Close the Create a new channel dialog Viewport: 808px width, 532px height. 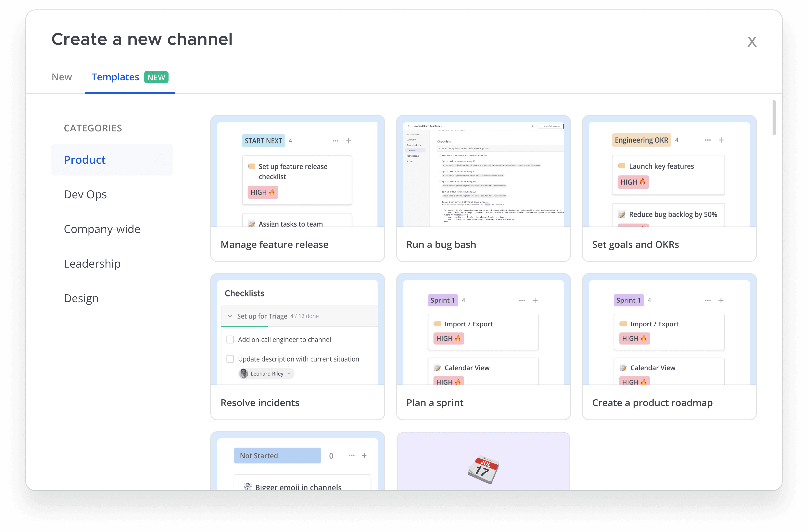point(752,42)
